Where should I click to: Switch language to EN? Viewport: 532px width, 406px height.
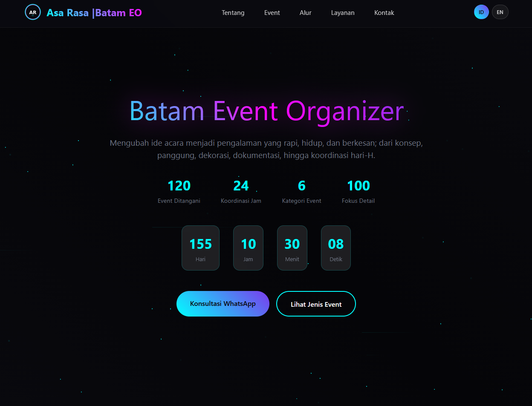point(500,12)
